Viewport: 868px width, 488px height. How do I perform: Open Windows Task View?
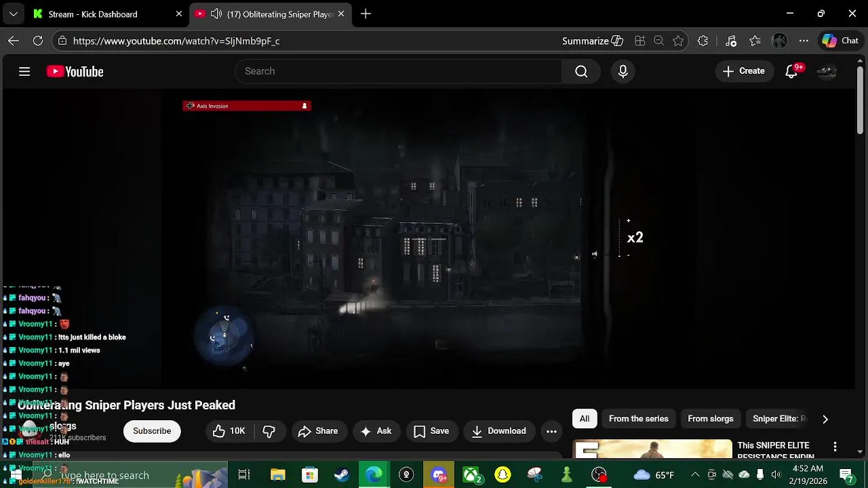coord(244,475)
